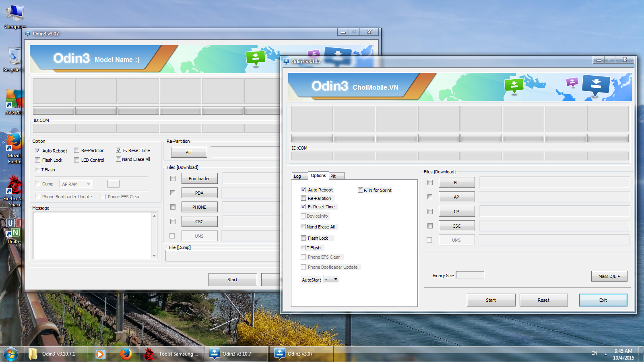Activate the Odin3 v3.10.7 taskbar button
Viewport: 644px width, 362px height.
[237, 354]
